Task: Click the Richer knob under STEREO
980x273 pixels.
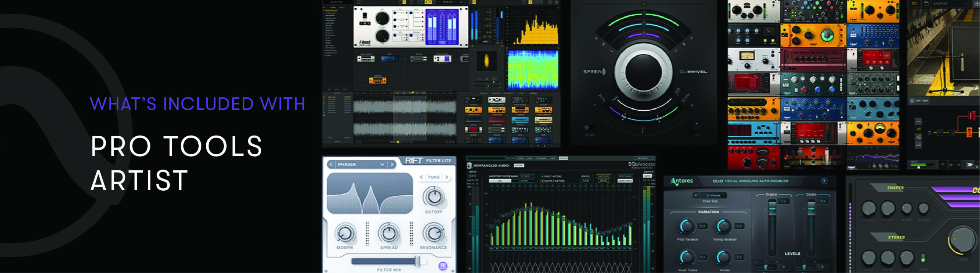Action: (887, 258)
